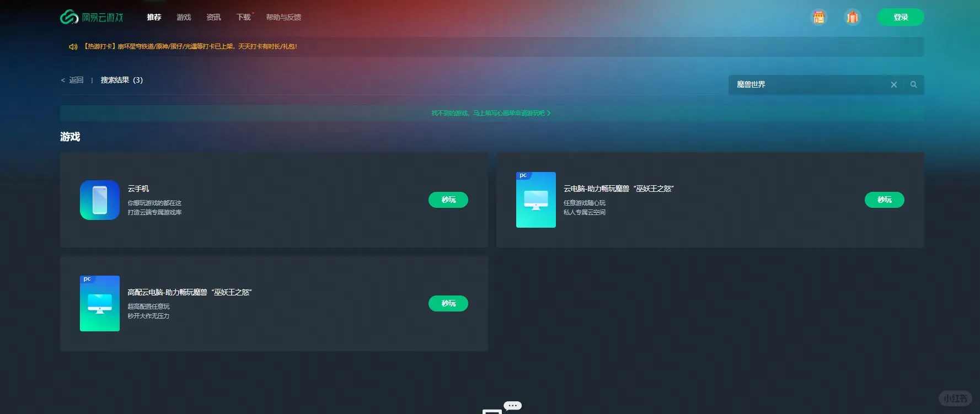Viewport: 980px width, 414px height.
Task: Click 秒玩 button for 高配云电脑
Action: [x=448, y=303]
